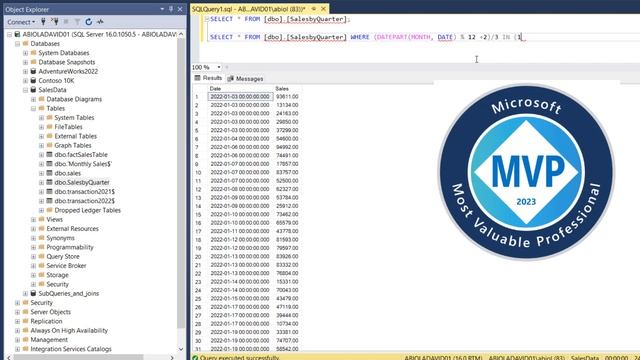
Task: Select the External Resources folder
Action: click(72, 229)
